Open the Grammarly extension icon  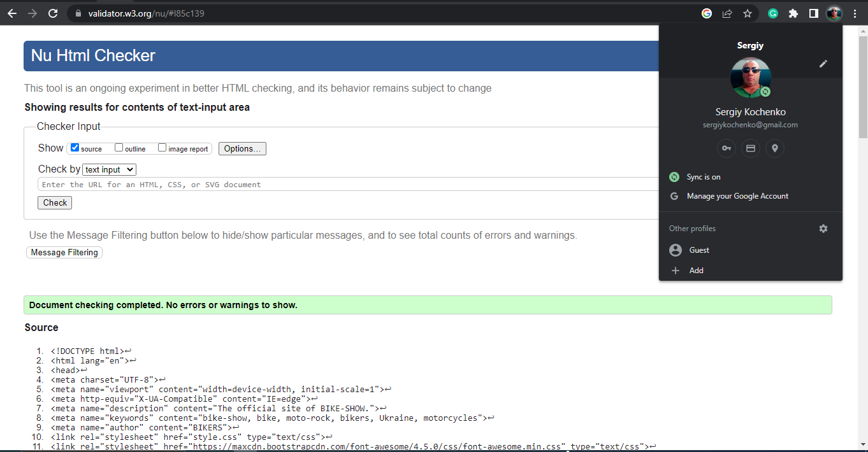[x=773, y=13]
